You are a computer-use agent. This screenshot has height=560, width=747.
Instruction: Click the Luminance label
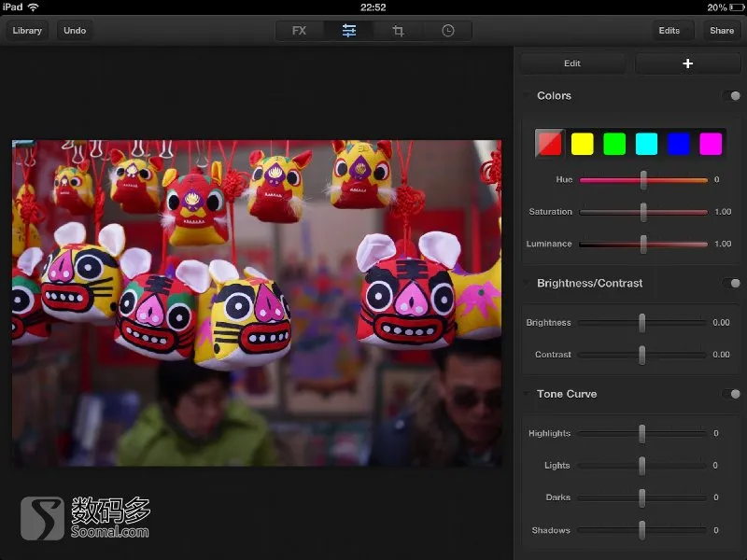point(549,244)
